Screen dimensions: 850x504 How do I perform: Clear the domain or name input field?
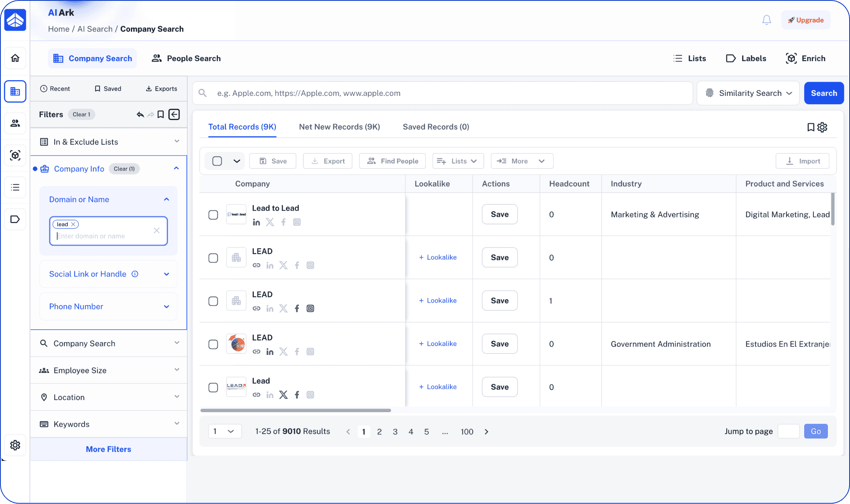tap(157, 230)
